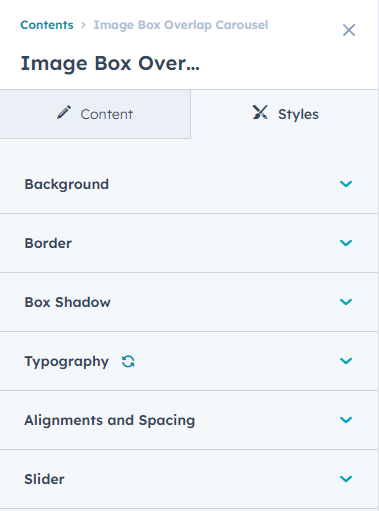
Task: Expand the Background section chevron
Action: [x=346, y=184]
